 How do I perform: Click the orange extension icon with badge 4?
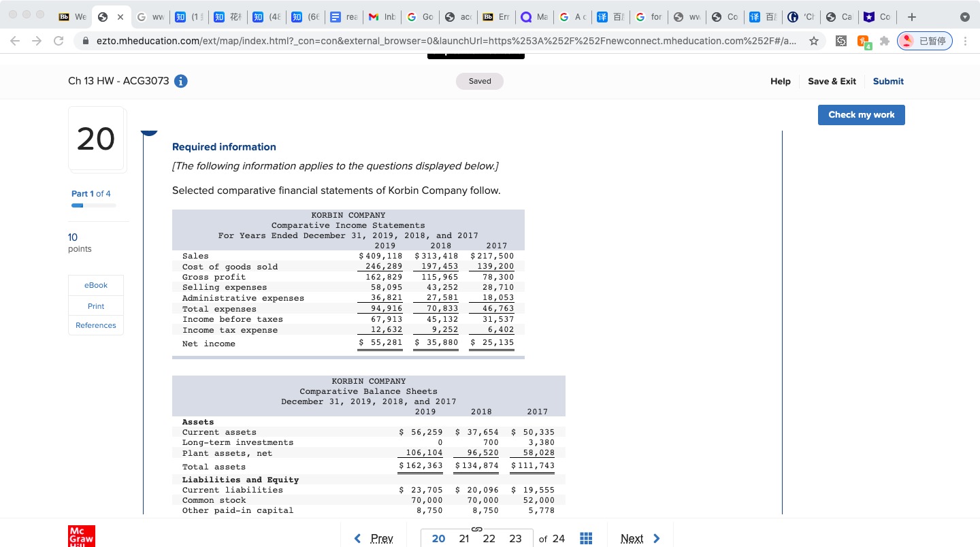point(863,42)
